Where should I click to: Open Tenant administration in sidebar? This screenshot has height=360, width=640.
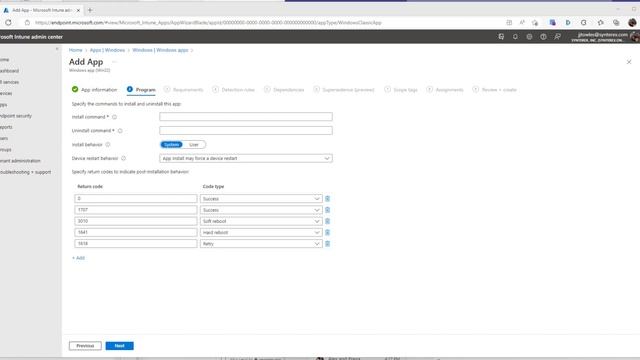[20, 161]
